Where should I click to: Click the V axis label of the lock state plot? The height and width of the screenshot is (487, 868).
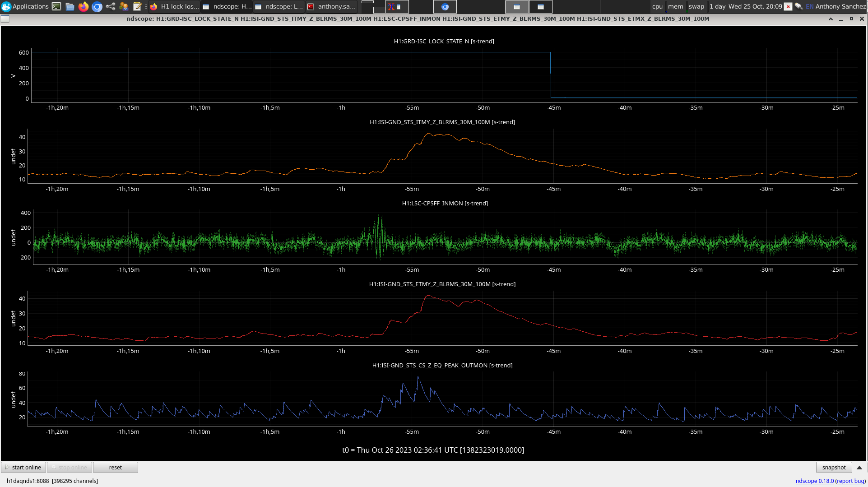[x=13, y=76]
